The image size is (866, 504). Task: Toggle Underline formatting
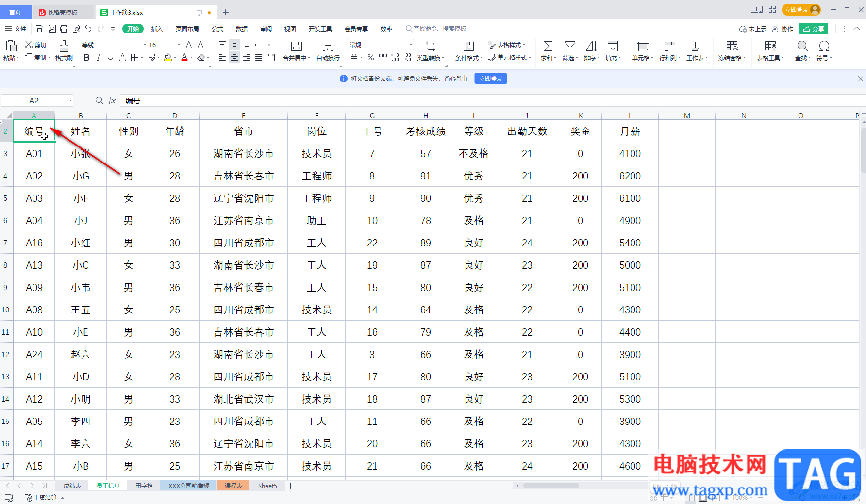110,57
